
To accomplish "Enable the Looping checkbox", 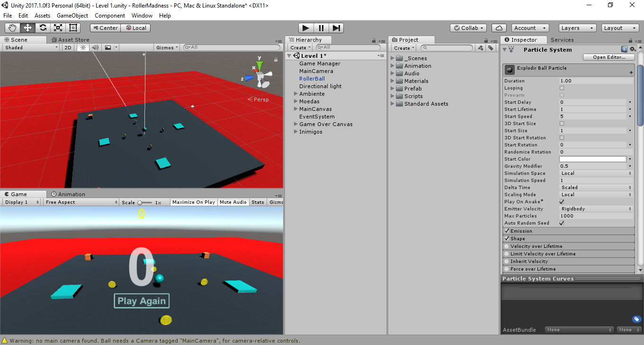I will [562, 88].
